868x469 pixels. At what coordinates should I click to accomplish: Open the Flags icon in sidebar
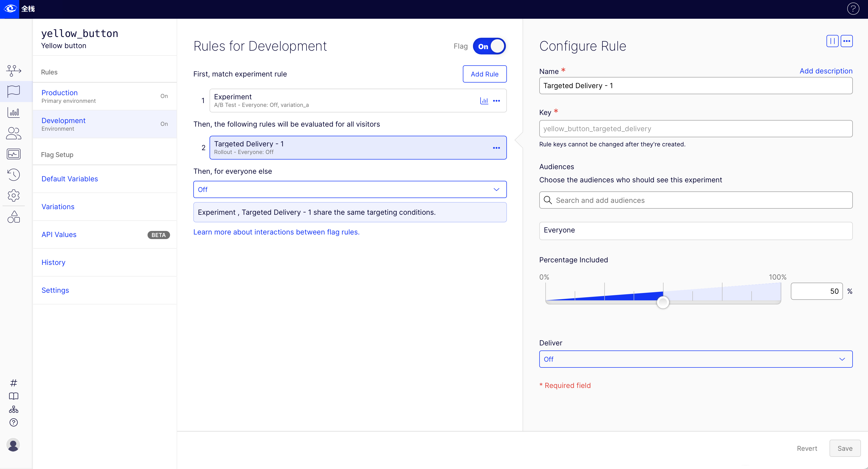tap(13, 91)
